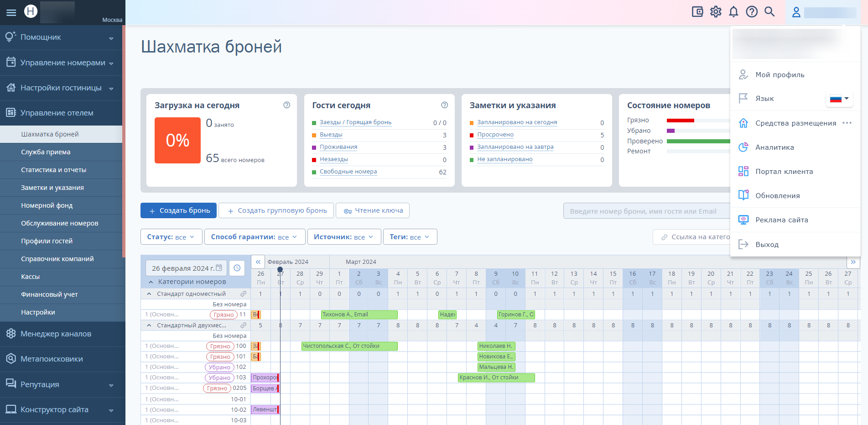
Task: Open the hamburger menu icon
Action: click(11, 12)
